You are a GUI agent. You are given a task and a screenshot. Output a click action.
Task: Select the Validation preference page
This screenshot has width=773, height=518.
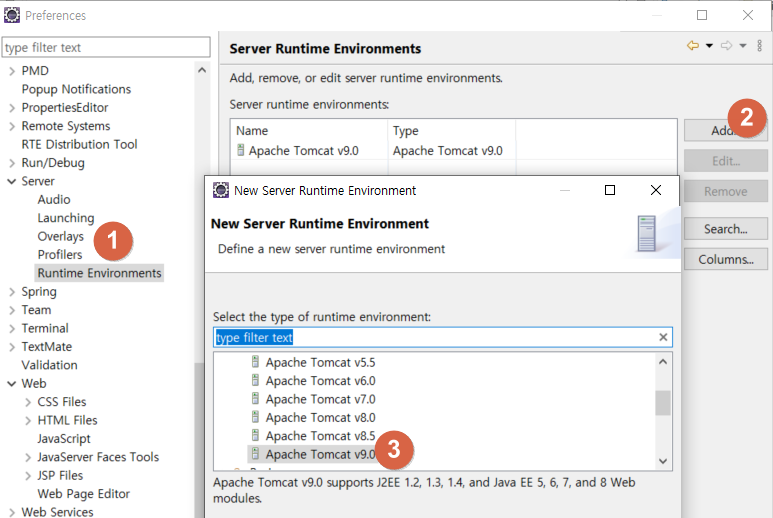49,365
